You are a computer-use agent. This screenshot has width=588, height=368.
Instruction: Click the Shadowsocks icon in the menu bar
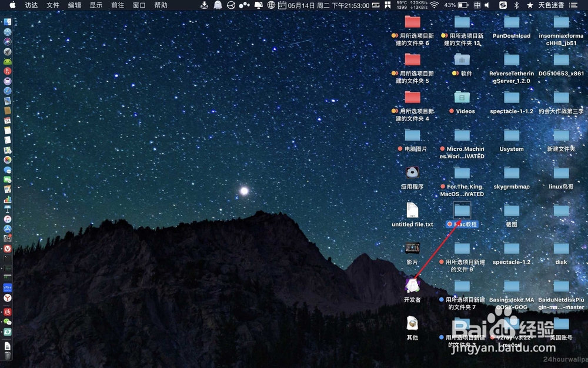pyautogui.click(x=503, y=5)
